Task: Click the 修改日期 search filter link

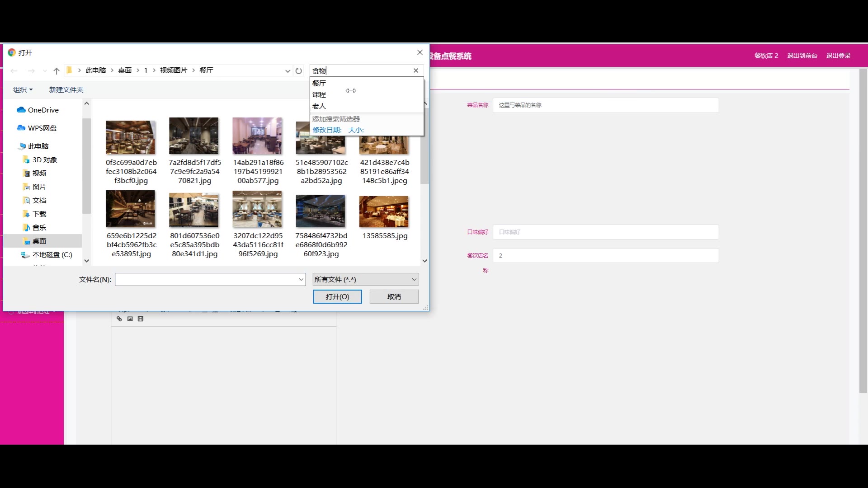Action: [x=327, y=130]
